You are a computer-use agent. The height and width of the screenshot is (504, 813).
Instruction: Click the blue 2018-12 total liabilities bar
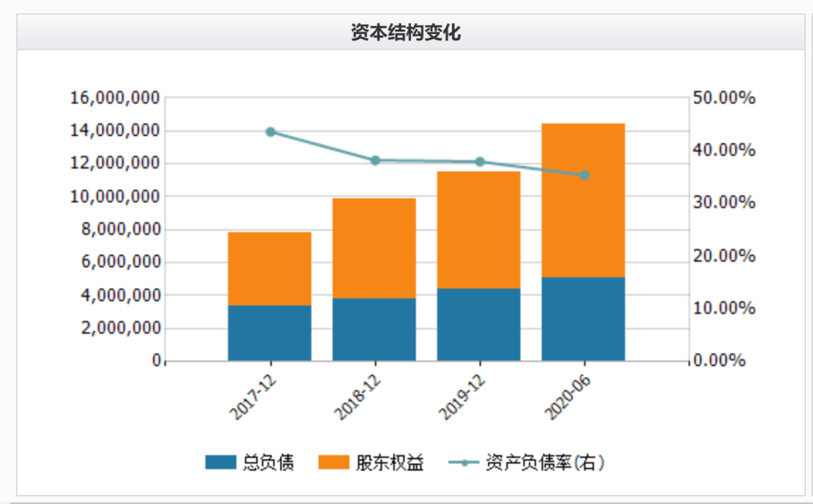(374, 329)
